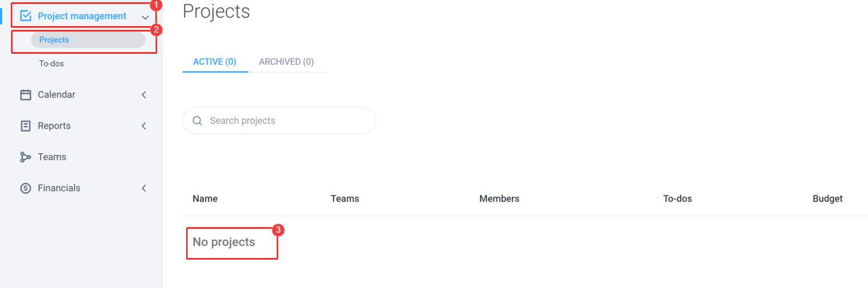Collapse the Project management chevron
Image resolution: width=868 pixels, height=288 pixels.
click(x=145, y=17)
